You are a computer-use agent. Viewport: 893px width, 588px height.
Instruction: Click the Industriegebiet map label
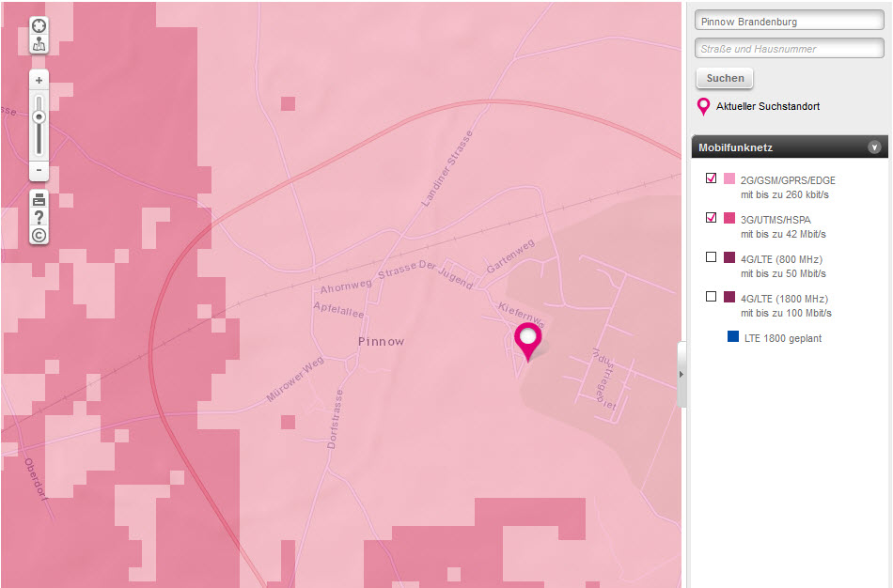point(604,379)
